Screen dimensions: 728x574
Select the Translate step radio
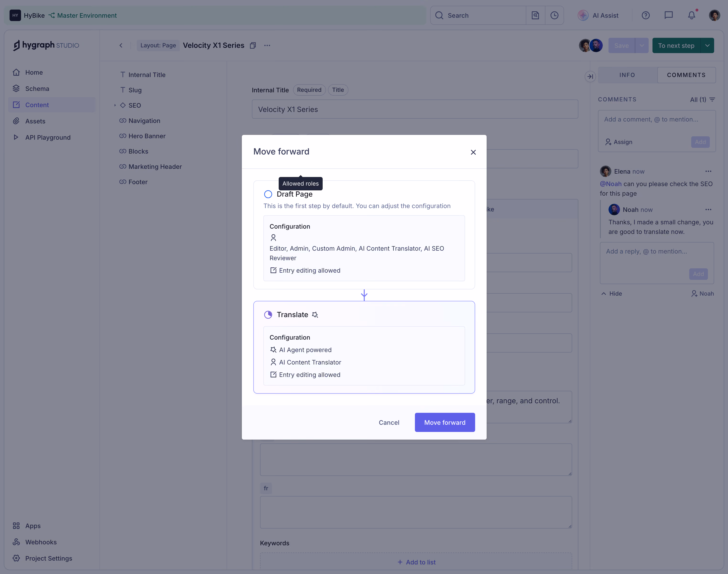coord(268,315)
